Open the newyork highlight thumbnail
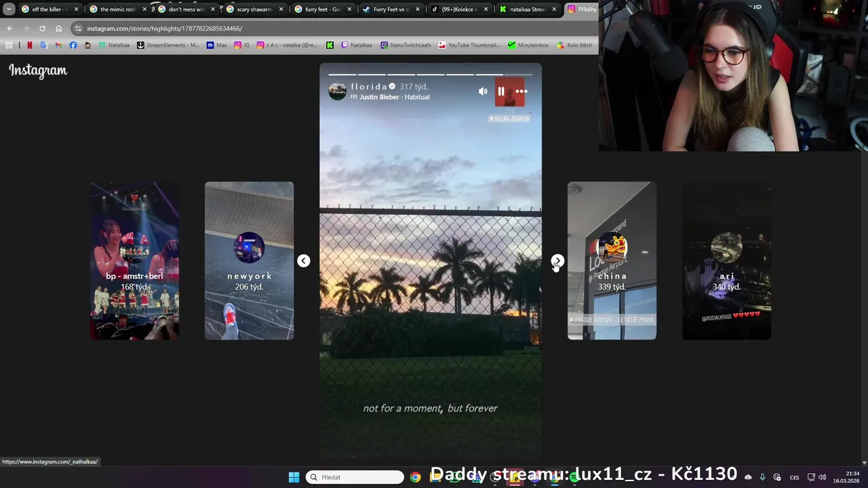This screenshot has width=868, height=488. pos(249,260)
